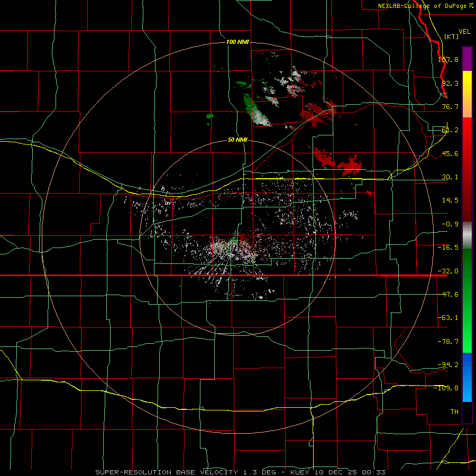Click the 100 NMI range ring label
Image resolution: width=476 pixels, height=476 pixels.
[237, 42]
